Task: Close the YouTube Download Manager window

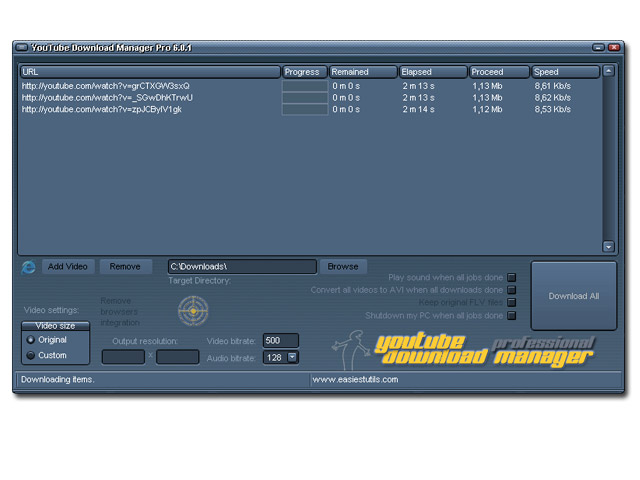Action: tap(615, 47)
